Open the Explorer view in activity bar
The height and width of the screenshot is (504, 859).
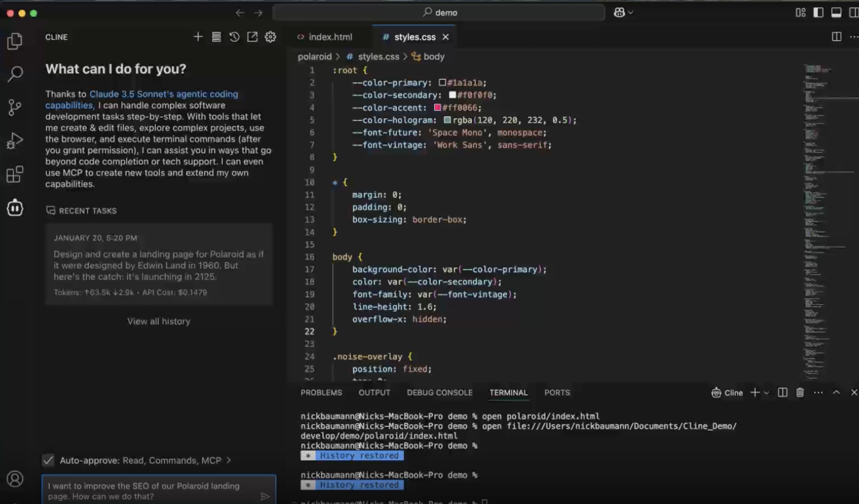[15, 41]
